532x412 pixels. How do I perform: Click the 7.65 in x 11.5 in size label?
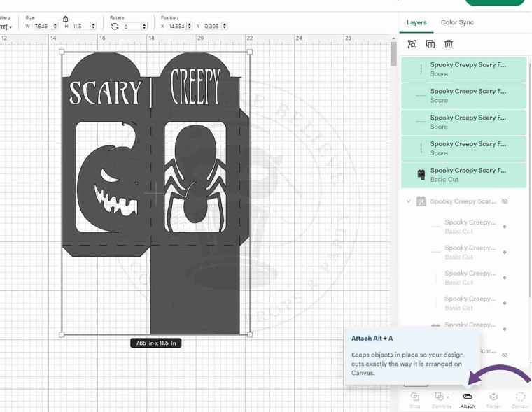[155, 343]
